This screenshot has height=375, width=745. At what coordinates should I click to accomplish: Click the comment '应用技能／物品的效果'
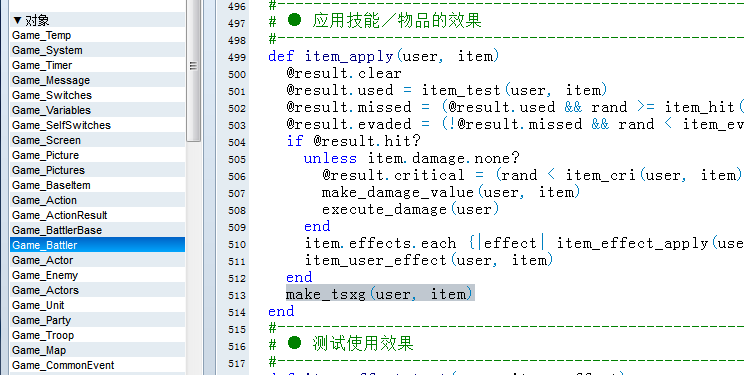(x=397, y=21)
